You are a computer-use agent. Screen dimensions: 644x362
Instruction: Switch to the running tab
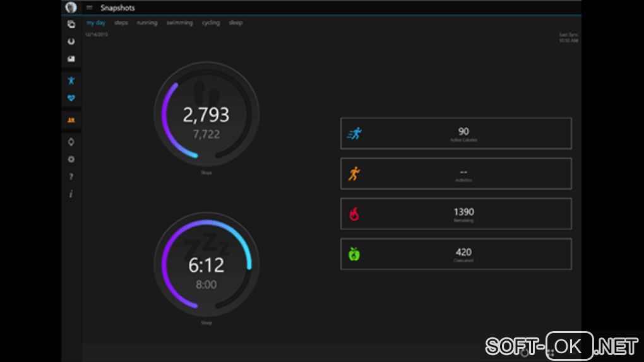point(147,23)
